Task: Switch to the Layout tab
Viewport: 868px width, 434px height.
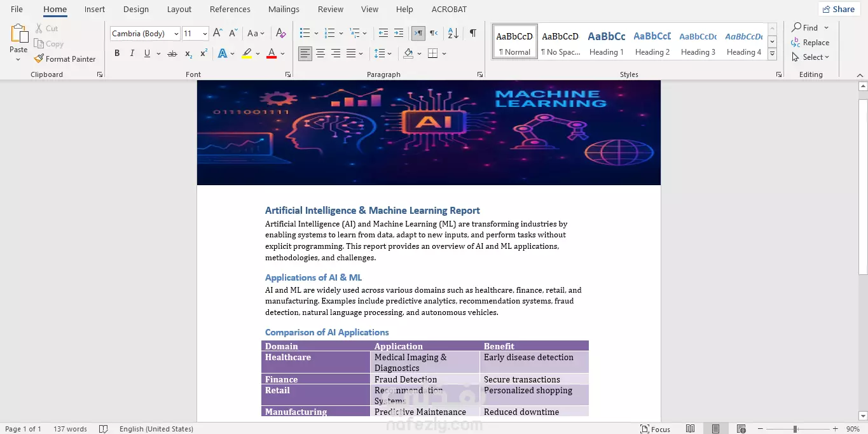Action: click(179, 10)
